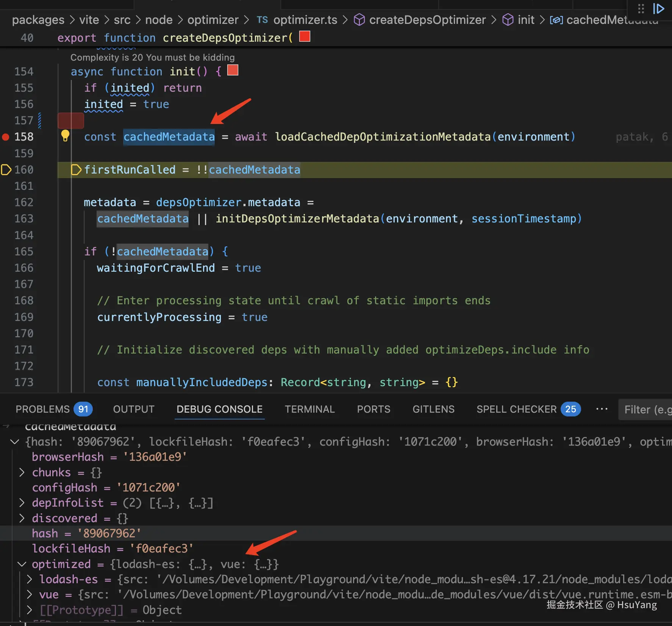The height and width of the screenshot is (626, 672).
Task: Open the SPELL CHECKER tab
Action: 528,409
